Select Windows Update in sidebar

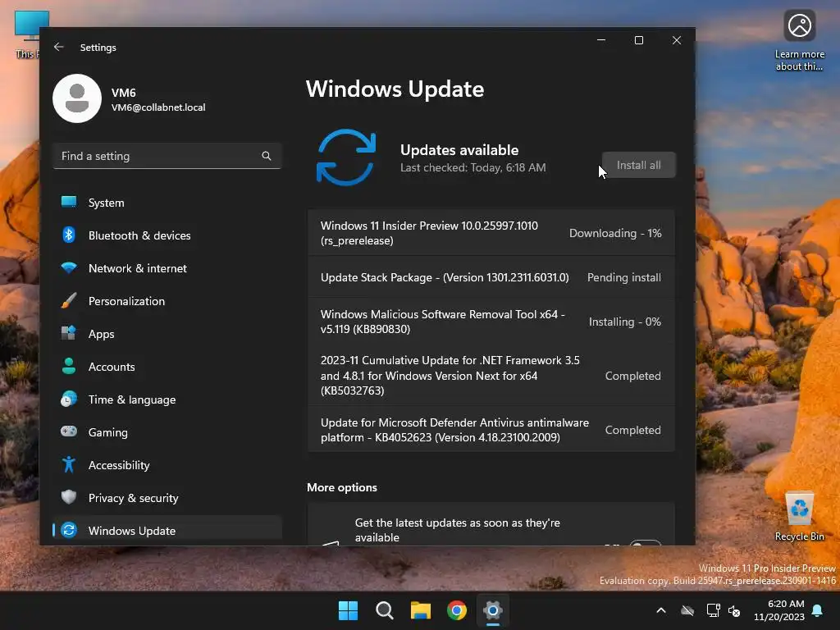coord(167,531)
